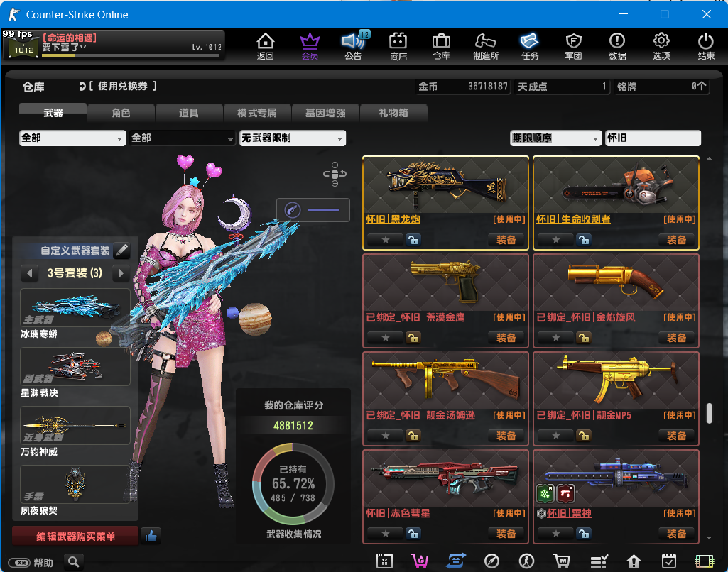The image size is (728, 572).
Task: Select the 星渊裁决 secondary weapon slot
Action: pyautogui.click(x=75, y=366)
